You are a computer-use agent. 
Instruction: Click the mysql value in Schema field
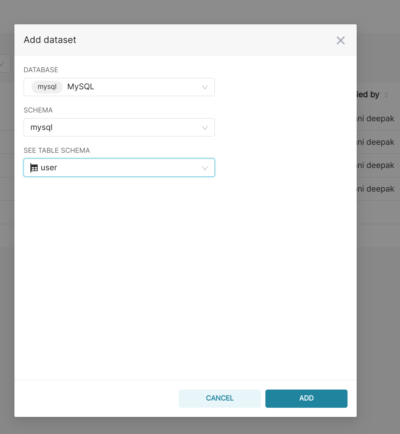pos(41,128)
